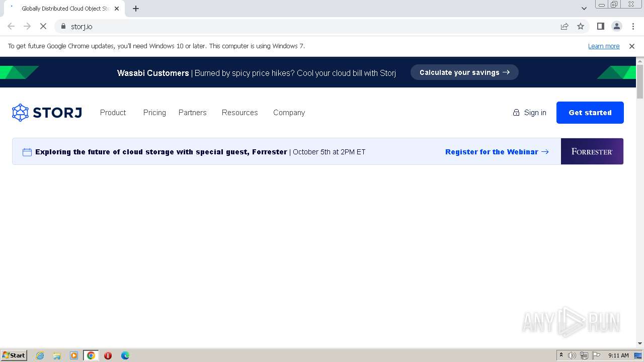Open Chrome three-dot menu
Screen dimensions: 644x362
(x=632, y=26)
